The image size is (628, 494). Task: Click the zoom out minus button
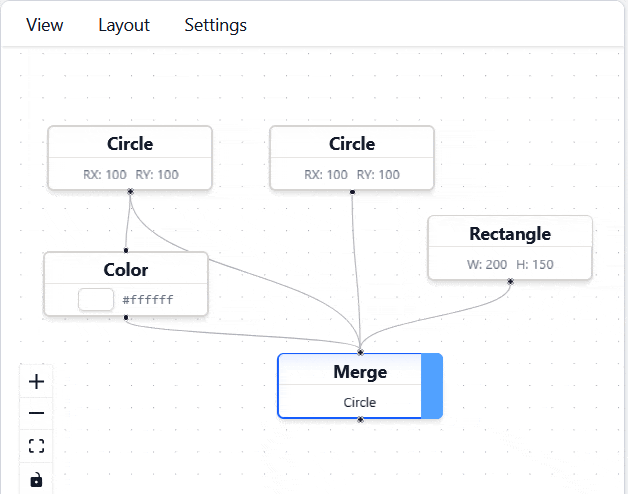pos(37,413)
